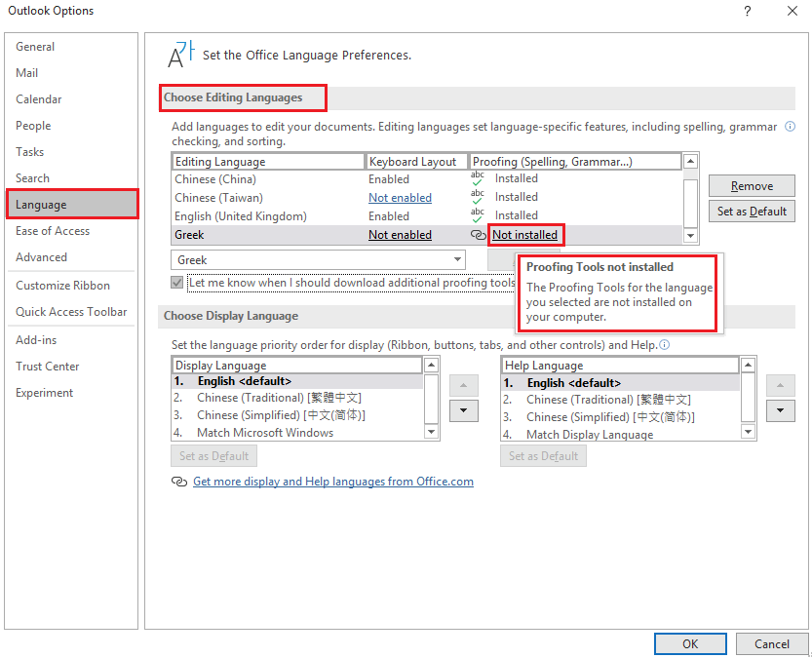This screenshot has width=812, height=658.
Task: Open the Experiment category
Action: pos(44,393)
